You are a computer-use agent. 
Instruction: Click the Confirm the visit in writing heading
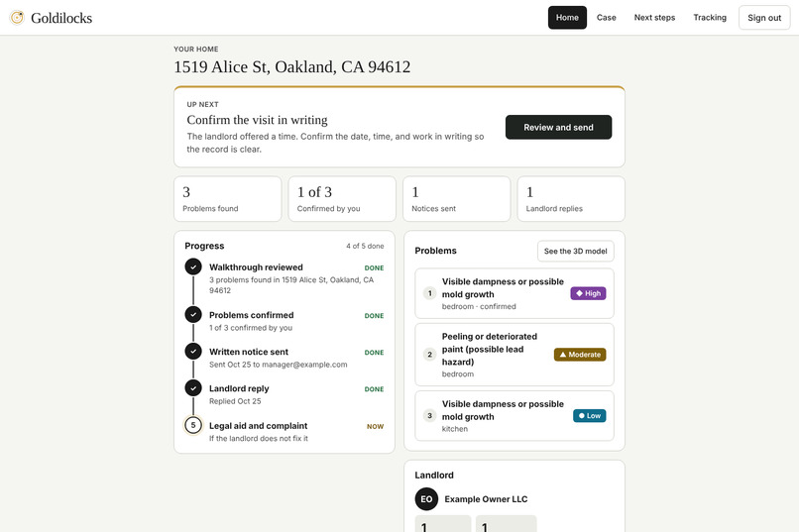[x=257, y=120]
